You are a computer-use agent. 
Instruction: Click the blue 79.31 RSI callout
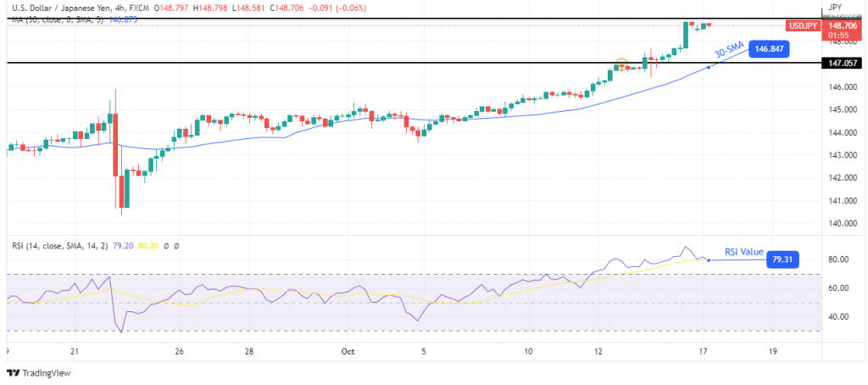tap(782, 259)
